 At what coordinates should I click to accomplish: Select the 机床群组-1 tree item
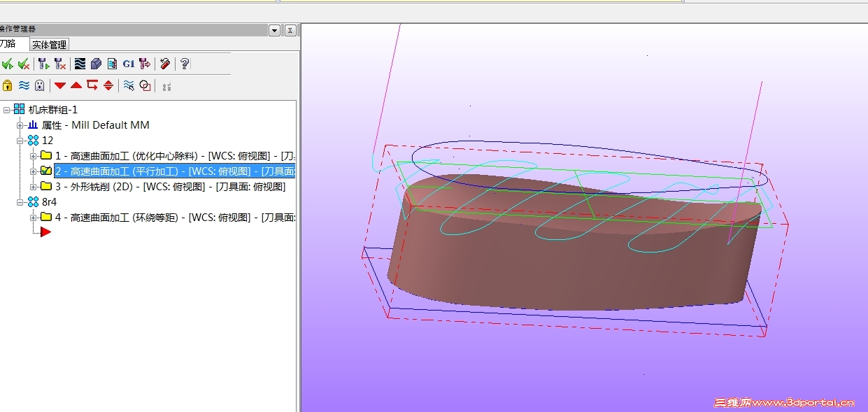click(52, 110)
